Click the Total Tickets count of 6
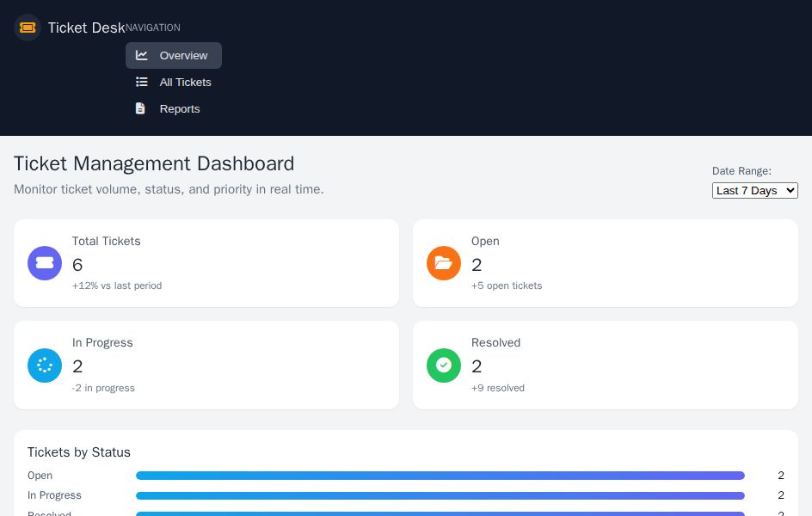This screenshot has height=516, width=812. [x=77, y=265]
